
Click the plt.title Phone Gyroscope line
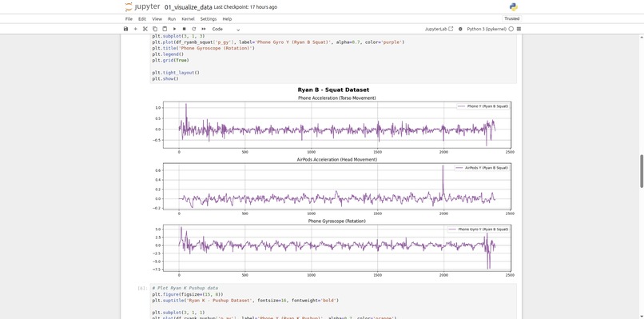[x=203, y=48]
